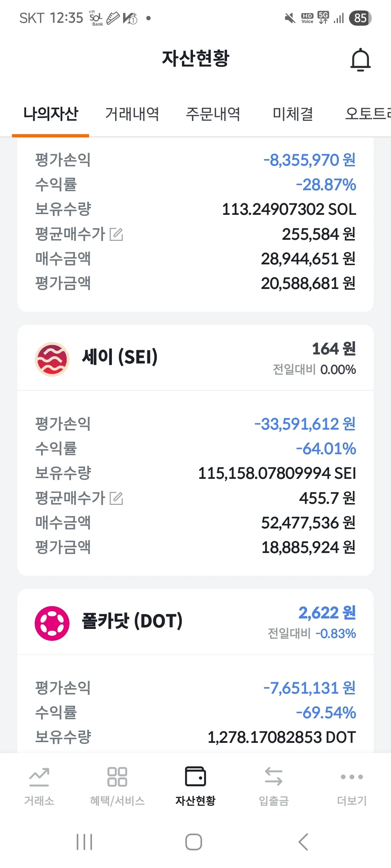Tap the SEI current price 164 원
The width and height of the screenshot is (391, 868).
(334, 349)
